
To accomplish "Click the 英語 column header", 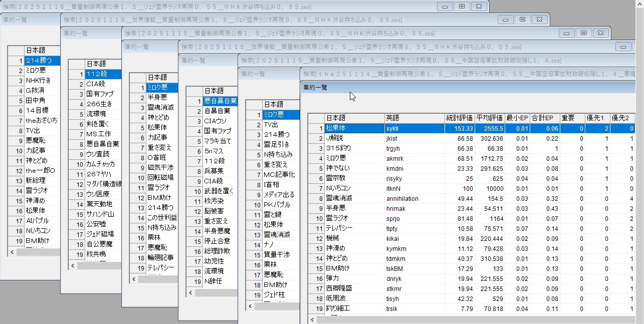I will (x=414, y=118).
